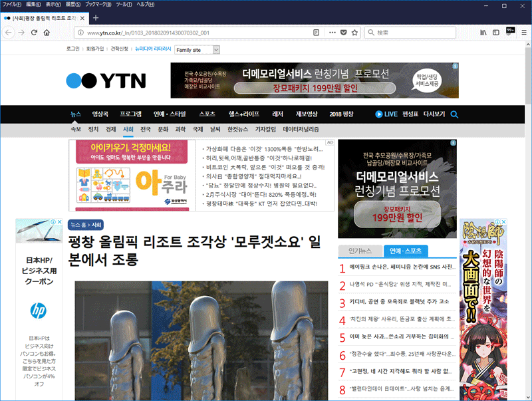Expand the Family site dropdown
The width and height of the screenshot is (532, 401).
click(197, 50)
